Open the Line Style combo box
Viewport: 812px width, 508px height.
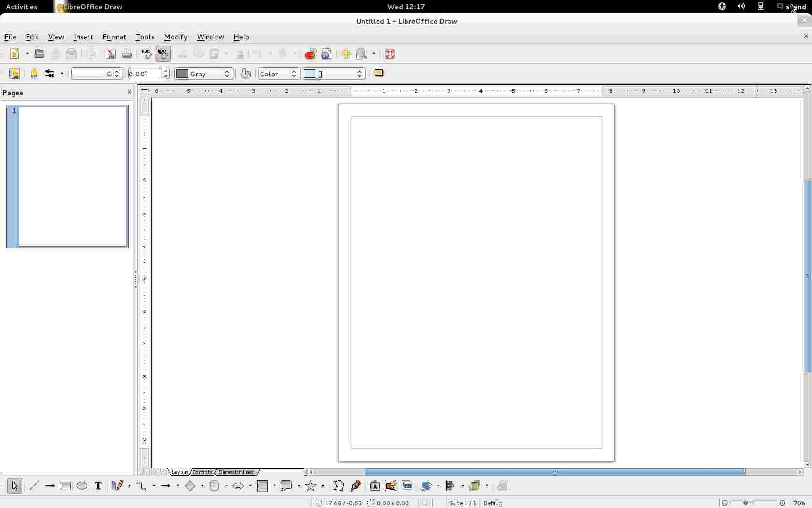pos(96,74)
